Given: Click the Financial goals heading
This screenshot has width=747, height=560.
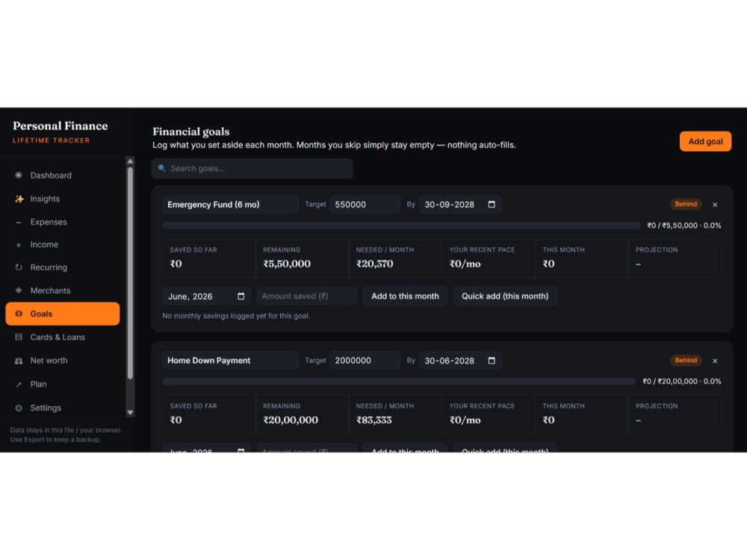Looking at the screenshot, I should 191,132.
